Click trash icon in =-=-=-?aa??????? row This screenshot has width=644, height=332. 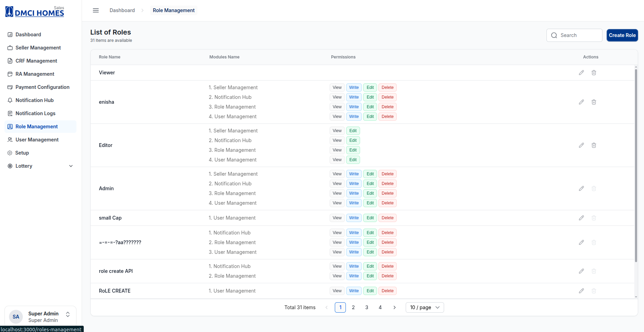coord(594,242)
